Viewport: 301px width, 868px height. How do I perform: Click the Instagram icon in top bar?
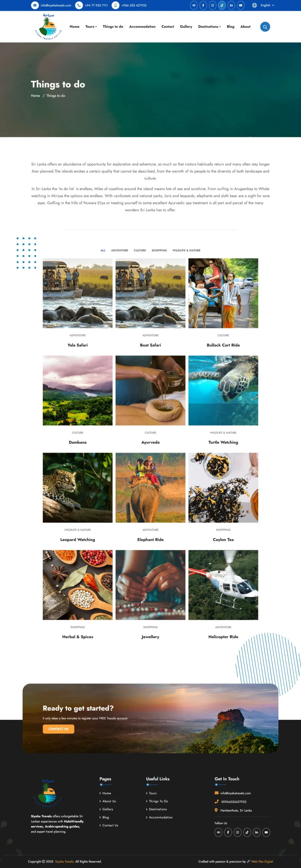[212, 5]
